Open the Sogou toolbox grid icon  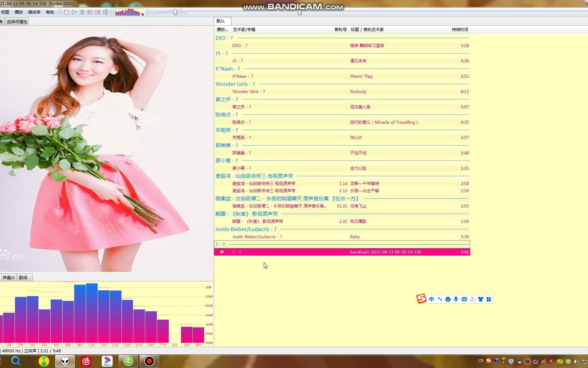[x=489, y=299]
